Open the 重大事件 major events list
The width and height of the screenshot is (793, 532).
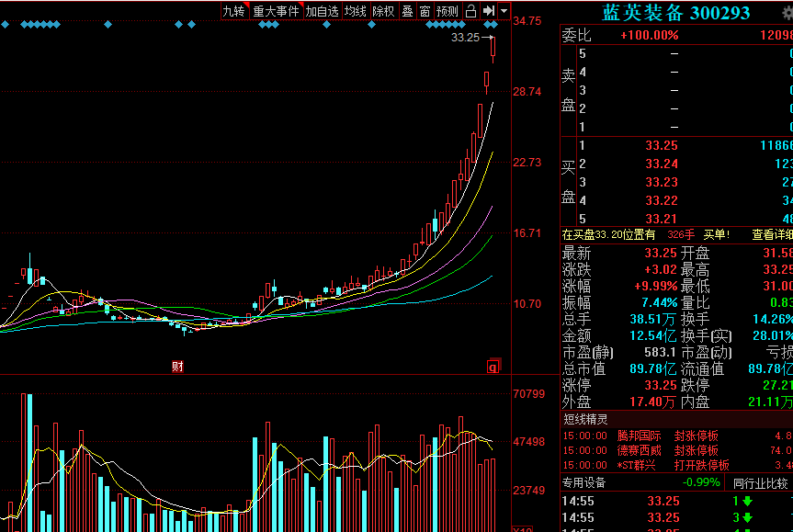276,11
